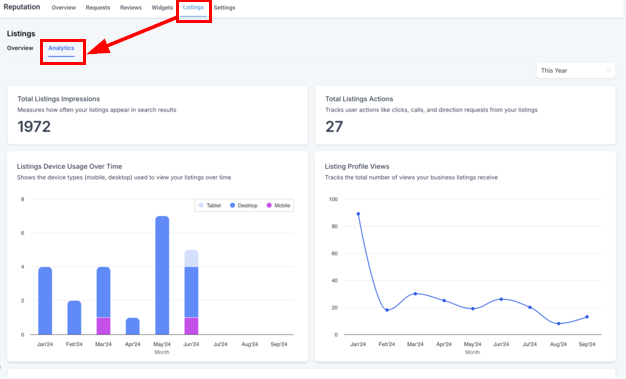
Task: Open the Settings tab
Action: 224,8
